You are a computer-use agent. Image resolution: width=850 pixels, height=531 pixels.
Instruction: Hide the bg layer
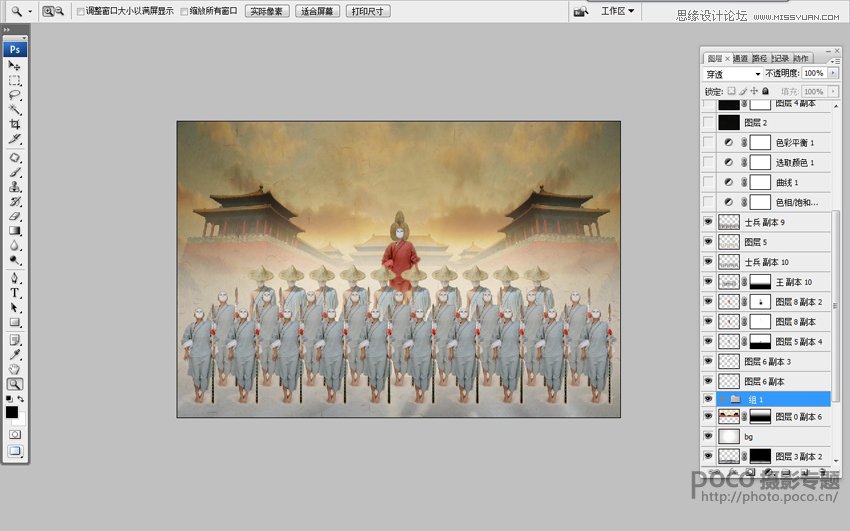[708, 436]
